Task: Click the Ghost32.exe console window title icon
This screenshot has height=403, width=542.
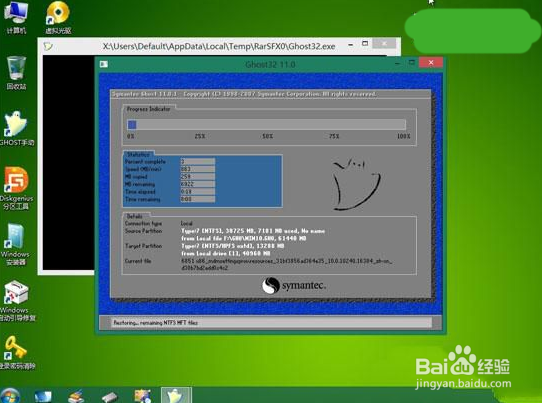Action: pyautogui.click(x=48, y=46)
